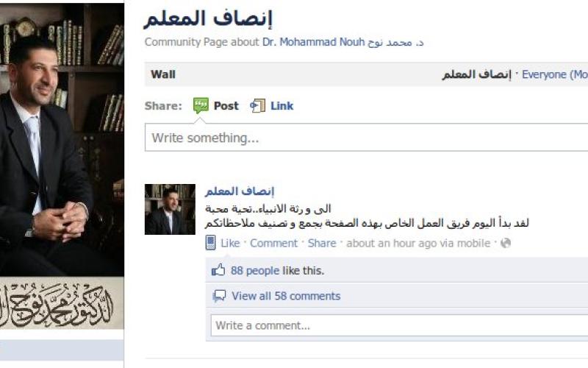Like the post by إنصاف المعلم
This screenshot has width=588, height=368.
[230, 243]
